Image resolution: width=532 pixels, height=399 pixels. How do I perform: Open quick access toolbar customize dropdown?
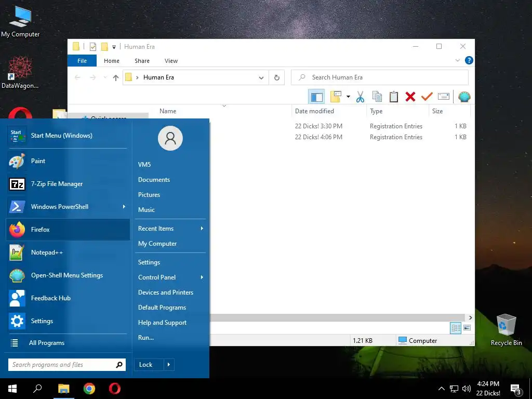[x=114, y=47]
